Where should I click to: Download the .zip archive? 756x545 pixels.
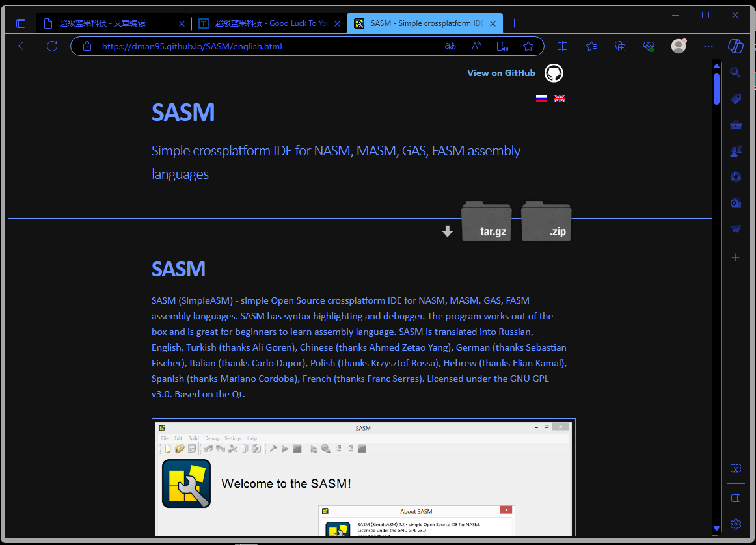547,221
